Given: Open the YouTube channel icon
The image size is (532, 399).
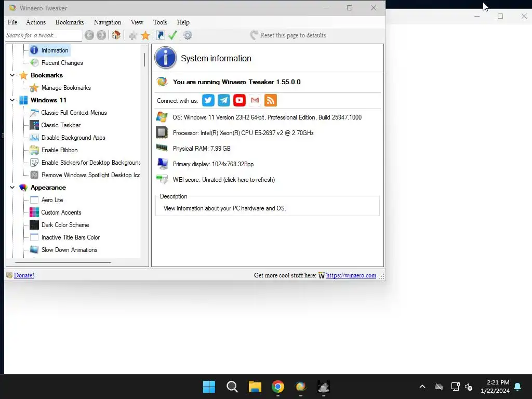Looking at the screenshot, I should (239, 100).
